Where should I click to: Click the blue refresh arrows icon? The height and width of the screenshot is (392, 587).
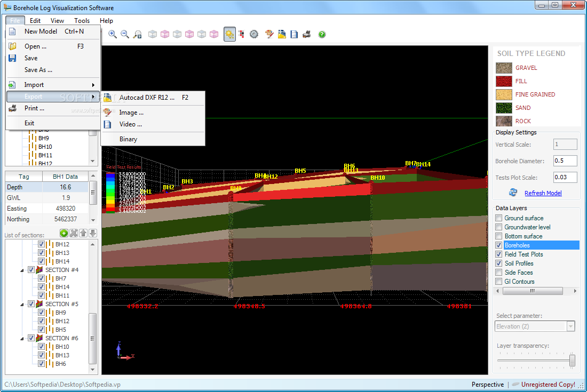click(513, 192)
